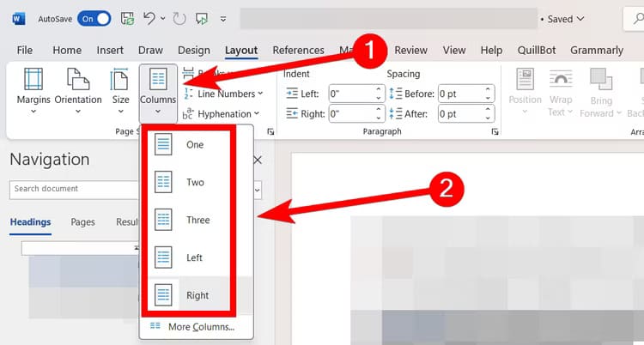The image size is (644, 345).
Task: Open the Hyphenation dropdown
Action: pos(228,114)
